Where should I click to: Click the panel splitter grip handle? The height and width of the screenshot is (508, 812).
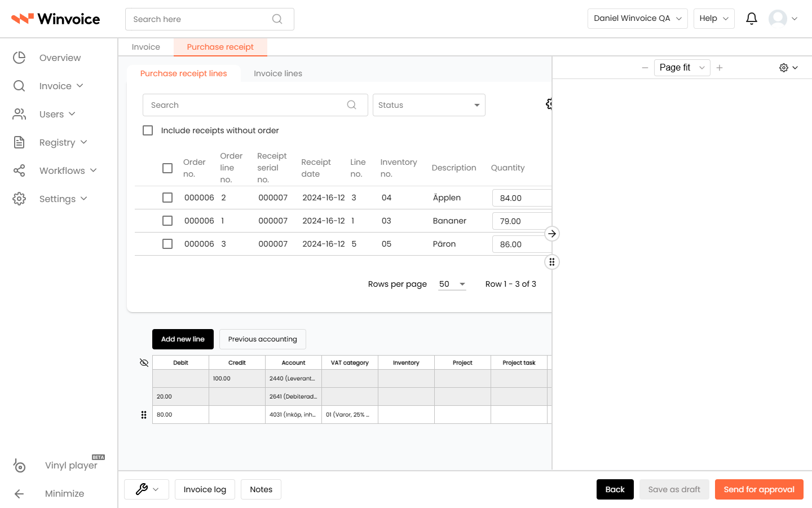click(x=552, y=262)
